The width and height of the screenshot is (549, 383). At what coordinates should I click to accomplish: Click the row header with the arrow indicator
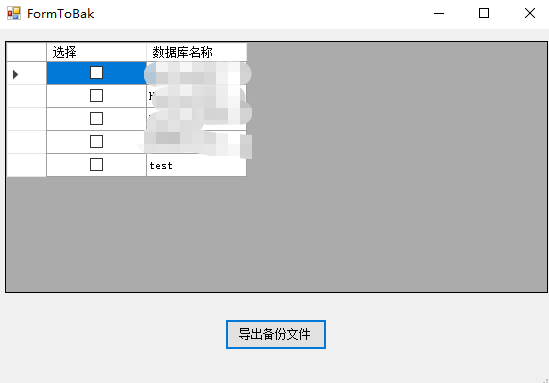click(27, 73)
